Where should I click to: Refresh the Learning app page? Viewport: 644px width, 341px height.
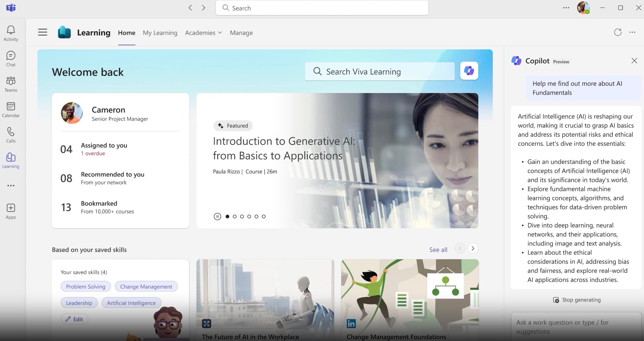pos(617,32)
